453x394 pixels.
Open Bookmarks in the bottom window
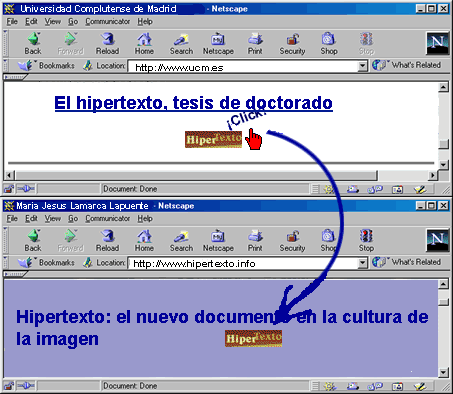click(x=46, y=262)
